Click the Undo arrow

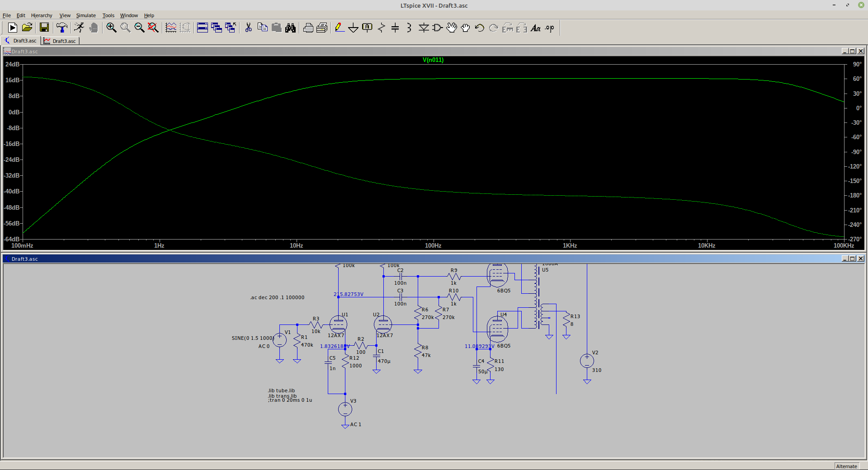click(x=480, y=28)
